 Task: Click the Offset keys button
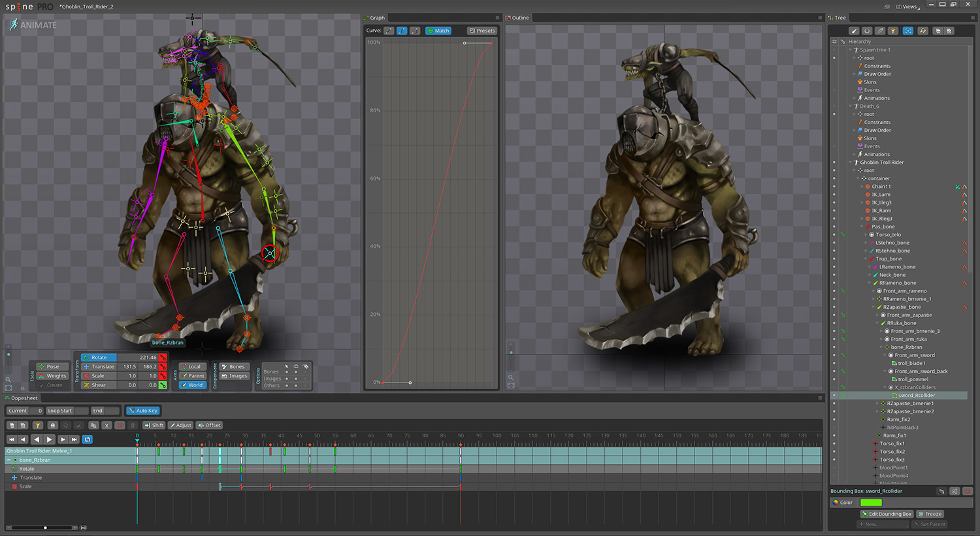click(x=210, y=425)
